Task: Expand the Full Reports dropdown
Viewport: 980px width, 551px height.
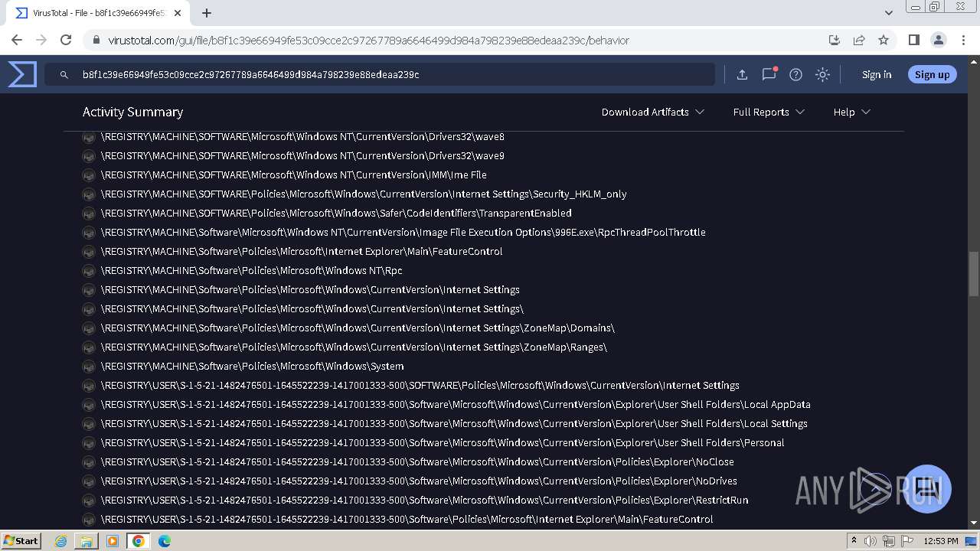Action: click(769, 112)
